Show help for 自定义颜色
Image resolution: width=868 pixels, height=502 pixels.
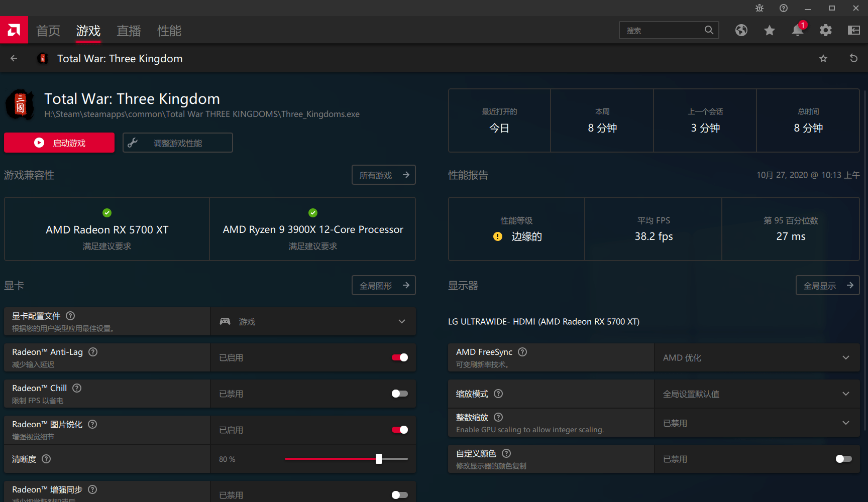pos(506,453)
